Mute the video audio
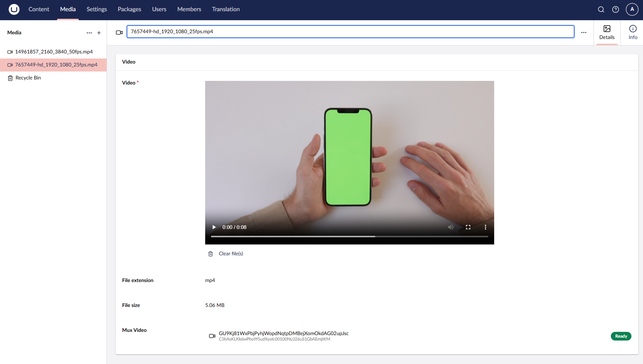This screenshot has height=364, width=643. (x=450, y=227)
